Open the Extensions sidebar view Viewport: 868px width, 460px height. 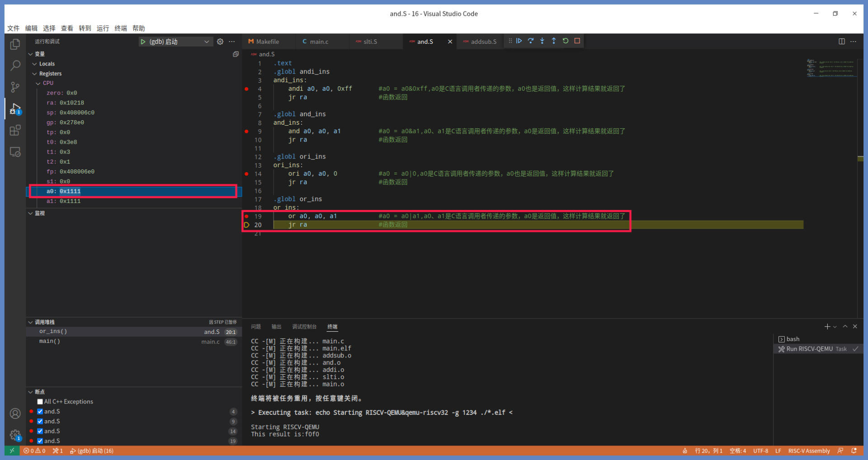[15, 131]
